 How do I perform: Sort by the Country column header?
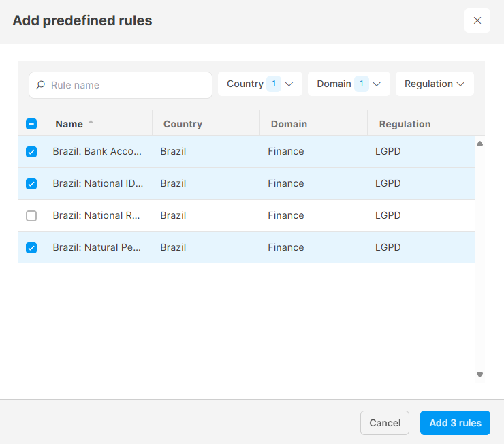[183, 124]
